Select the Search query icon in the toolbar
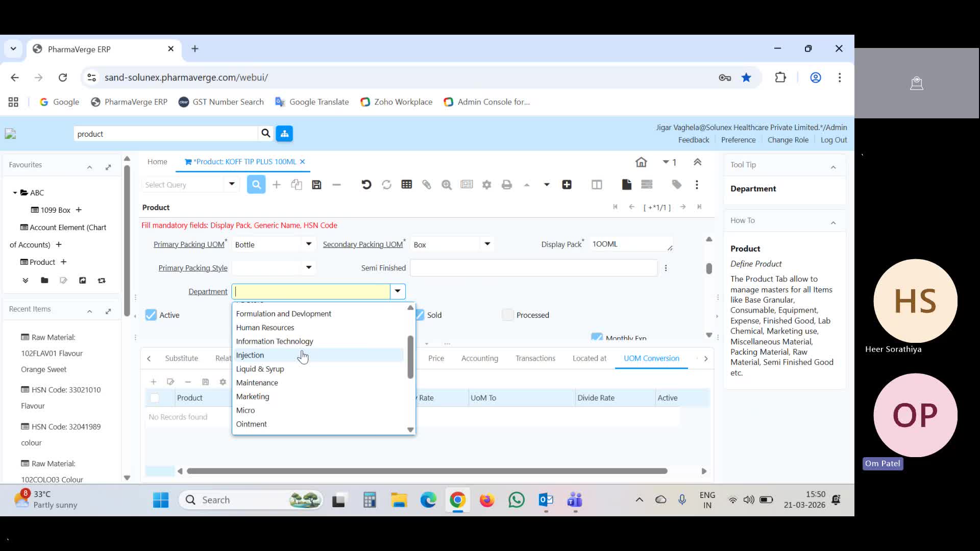 256,185
